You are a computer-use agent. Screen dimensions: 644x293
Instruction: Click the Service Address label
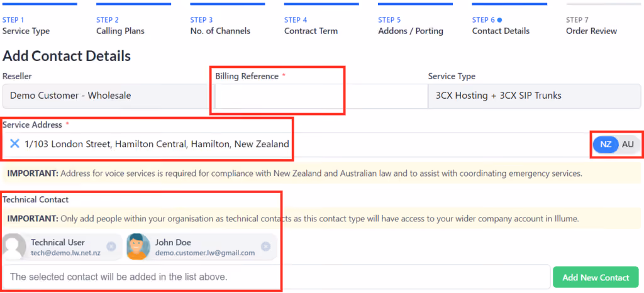click(x=32, y=124)
